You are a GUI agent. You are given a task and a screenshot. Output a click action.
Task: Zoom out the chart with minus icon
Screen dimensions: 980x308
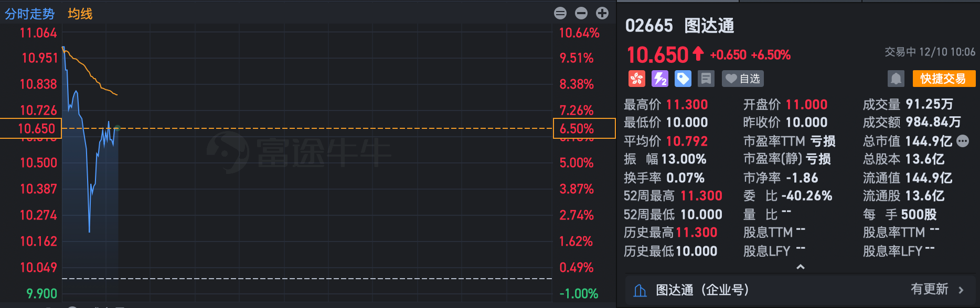tap(581, 13)
